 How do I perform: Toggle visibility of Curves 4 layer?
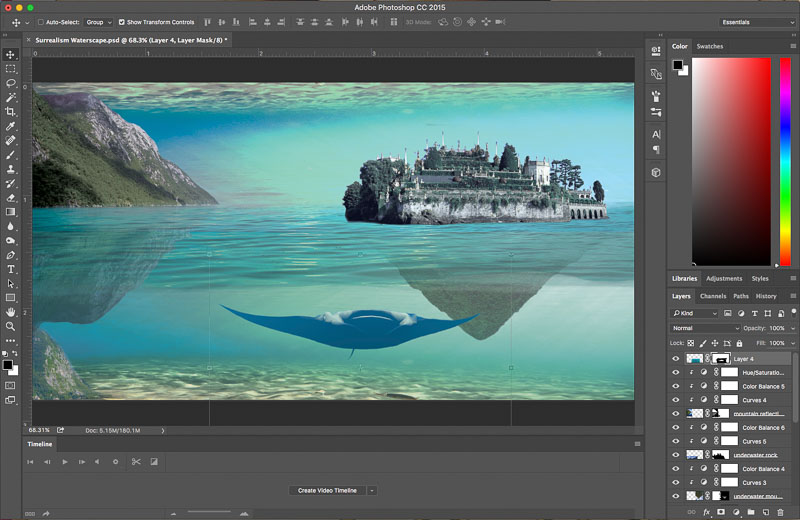[676, 400]
